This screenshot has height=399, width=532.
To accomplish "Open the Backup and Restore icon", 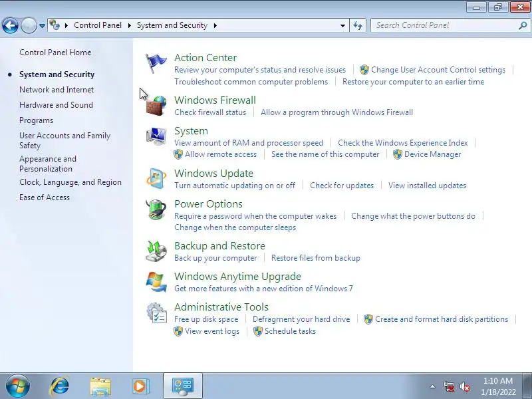I will (x=156, y=251).
